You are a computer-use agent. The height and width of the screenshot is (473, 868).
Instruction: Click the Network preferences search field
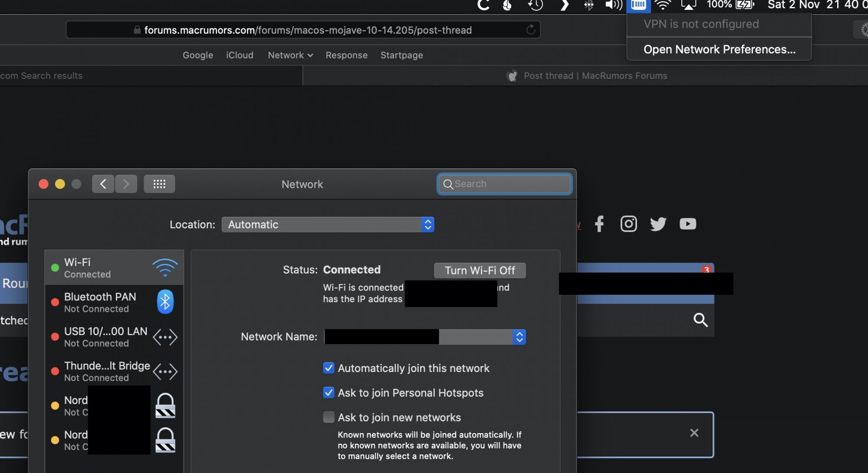coord(504,184)
